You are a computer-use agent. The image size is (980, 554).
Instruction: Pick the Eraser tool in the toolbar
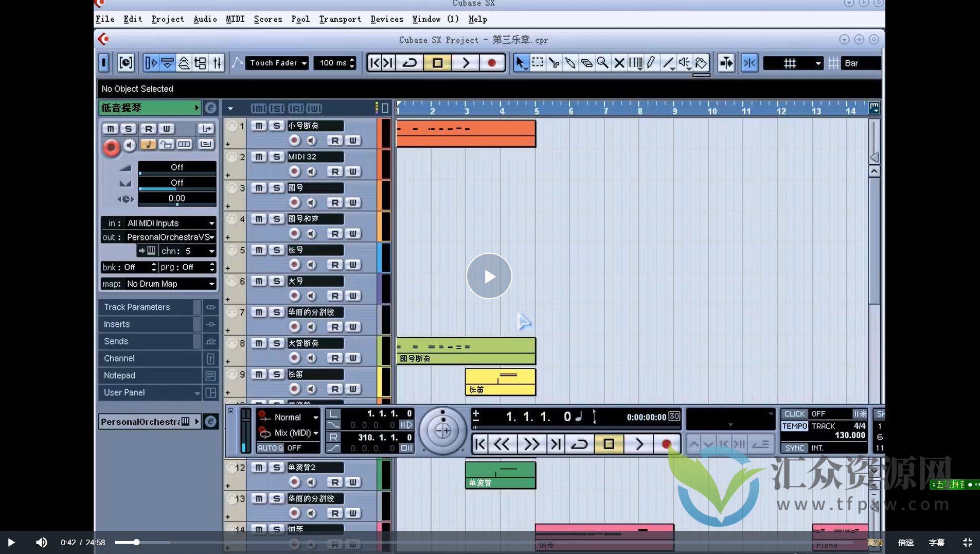pos(586,63)
